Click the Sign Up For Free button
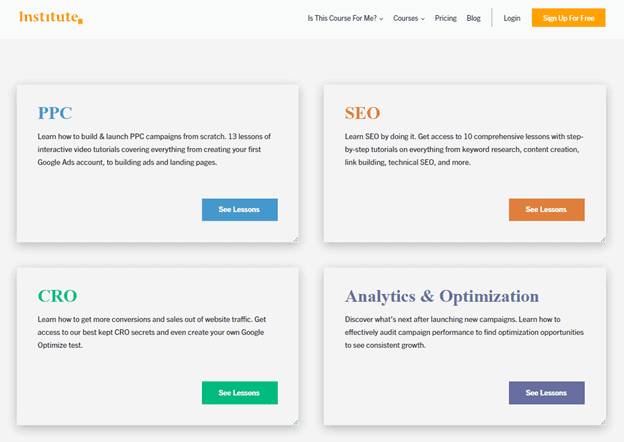 coord(568,18)
